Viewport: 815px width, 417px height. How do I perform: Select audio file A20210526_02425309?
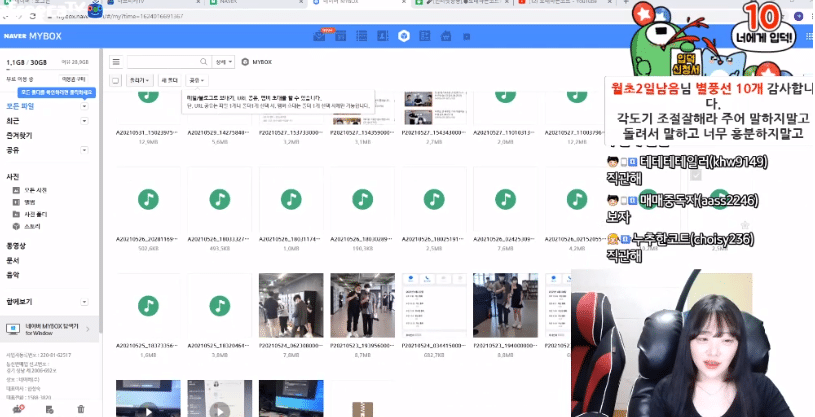coord(505,199)
